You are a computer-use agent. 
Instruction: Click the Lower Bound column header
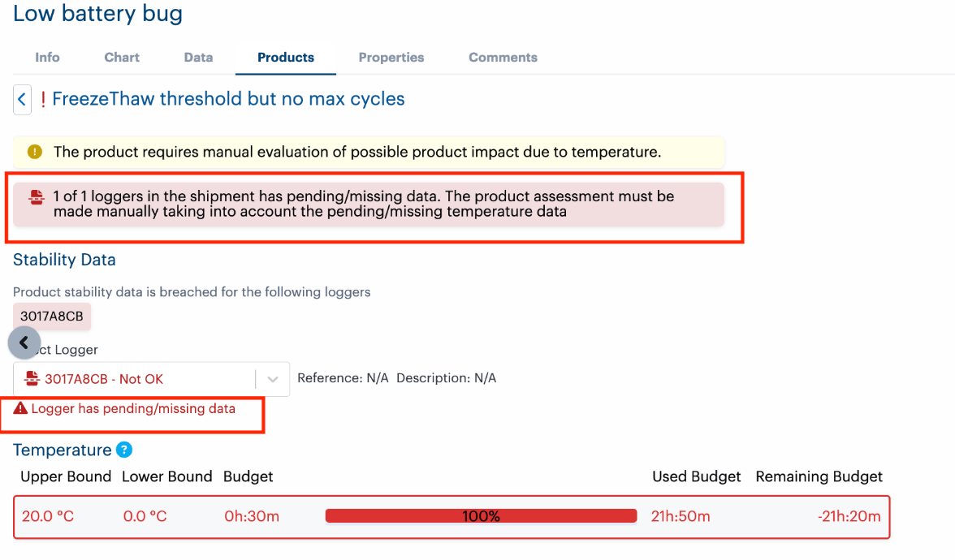coord(167,476)
